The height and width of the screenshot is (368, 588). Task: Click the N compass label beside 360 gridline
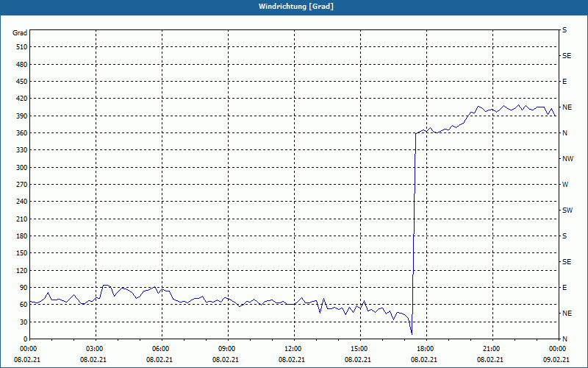[x=564, y=133]
